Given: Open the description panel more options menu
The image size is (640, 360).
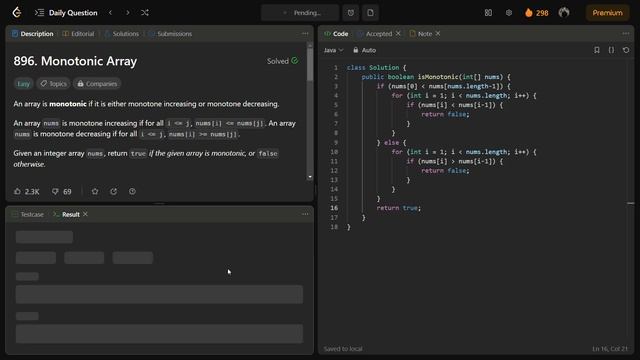Looking at the screenshot, I should 305,34.
